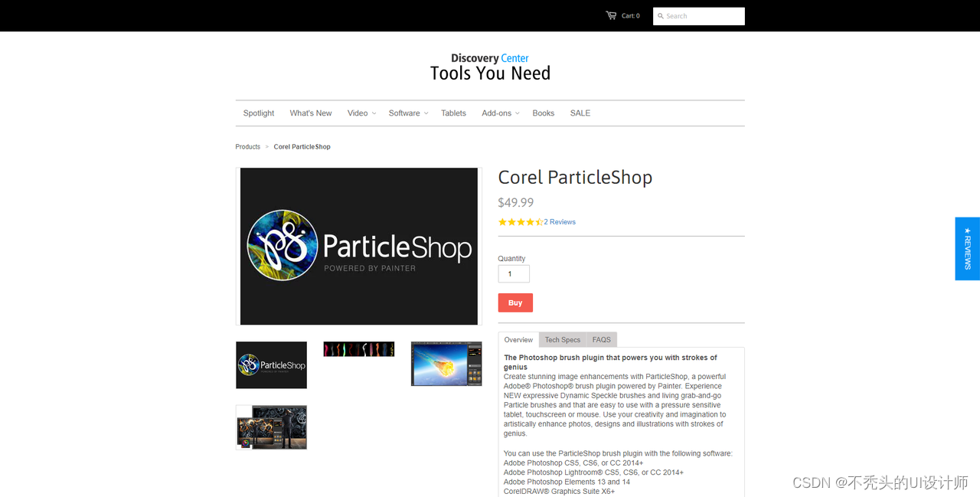Open the SALE menu item
Image resolution: width=980 pixels, height=497 pixels.
click(580, 113)
